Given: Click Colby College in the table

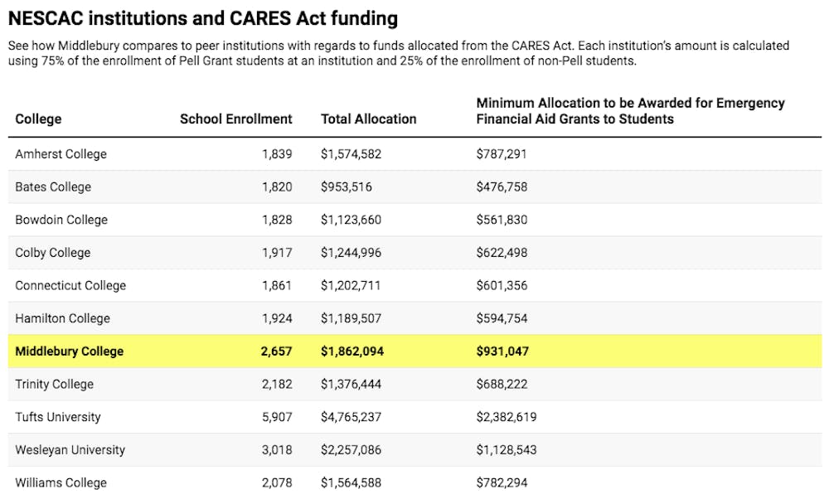Looking at the screenshot, I should pyautogui.click(x=53, y=253).
